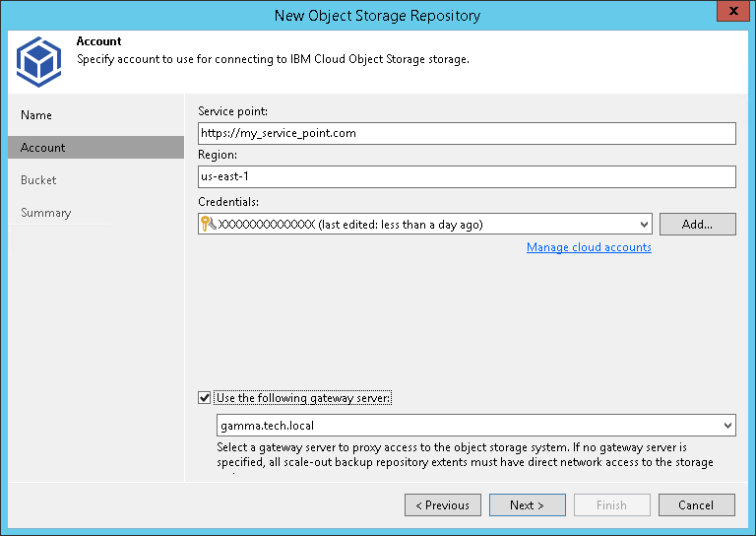Toggle the gateway server checkbox
The width and height of the screenshot is (756, 536).
205,398
